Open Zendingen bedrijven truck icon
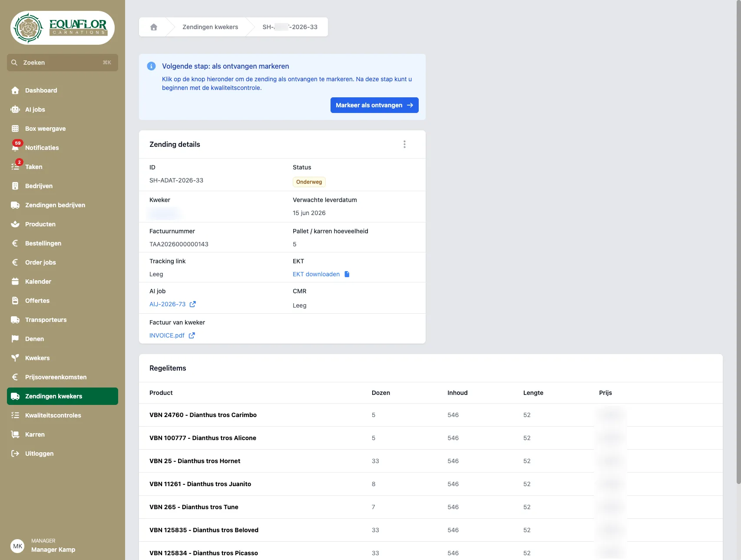The width and height of the screenshot is (741, 560). (x=15, y=205)
